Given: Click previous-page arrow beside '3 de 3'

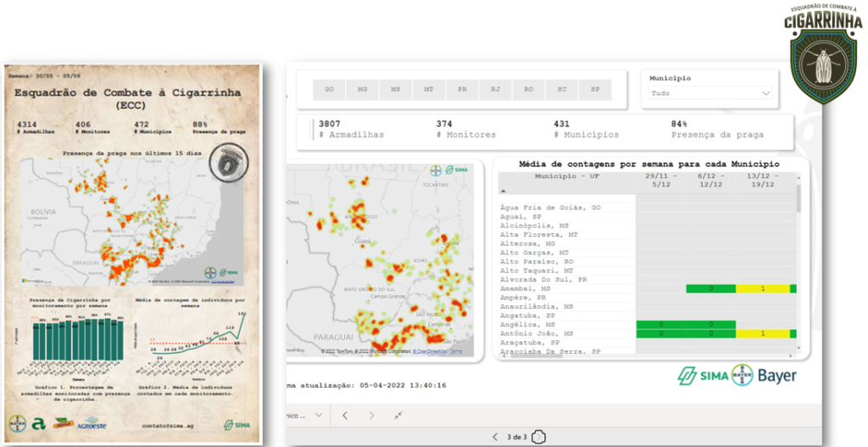Looking at the screenshot, I should [495, 437].
